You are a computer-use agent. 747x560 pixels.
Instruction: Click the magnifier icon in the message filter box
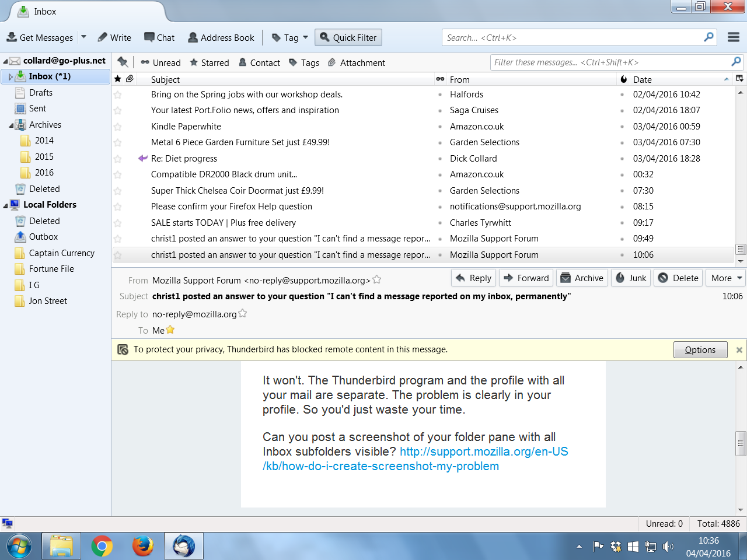click(736, 62)
